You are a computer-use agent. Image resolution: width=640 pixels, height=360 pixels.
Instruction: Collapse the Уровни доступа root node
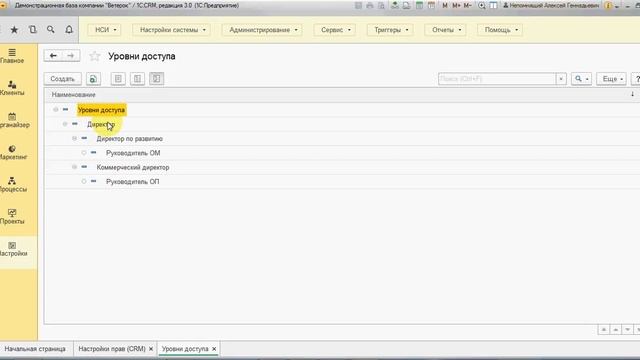[56, 109]
